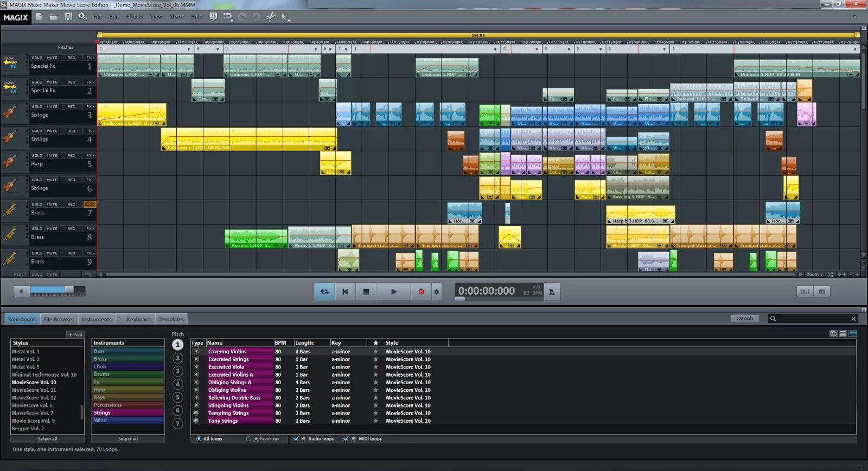Image resolution: width=868 pixels, height=471 pixels.
Task: Arm REC on Strings track 3
Action: tap(71, 106)
